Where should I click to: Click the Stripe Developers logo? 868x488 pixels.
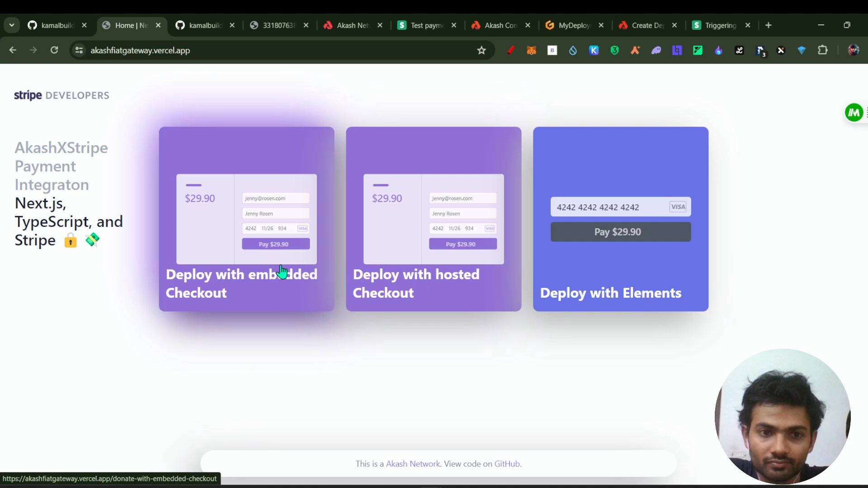pos(61,95)
